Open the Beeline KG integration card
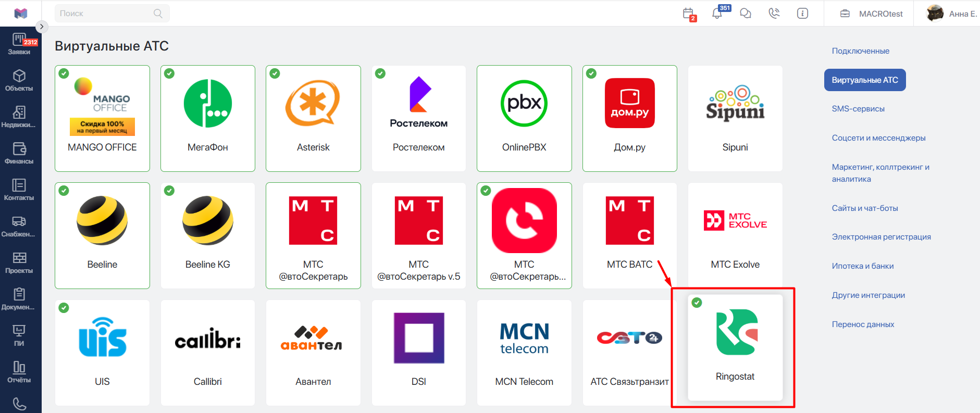 (208, 235)
